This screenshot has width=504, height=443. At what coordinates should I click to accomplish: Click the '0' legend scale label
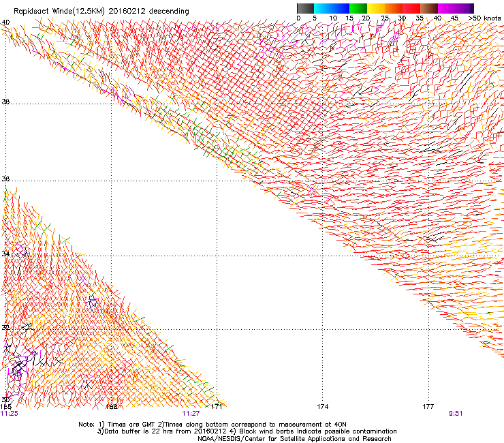click(298, 18)
